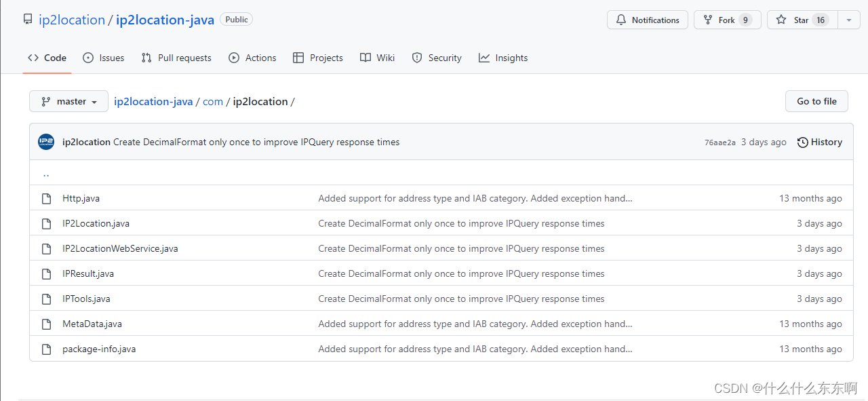The width and height of the screenshot is (868, 401).
Task: Click the ip2location avatar in commit header
Action: pos(46,142)
